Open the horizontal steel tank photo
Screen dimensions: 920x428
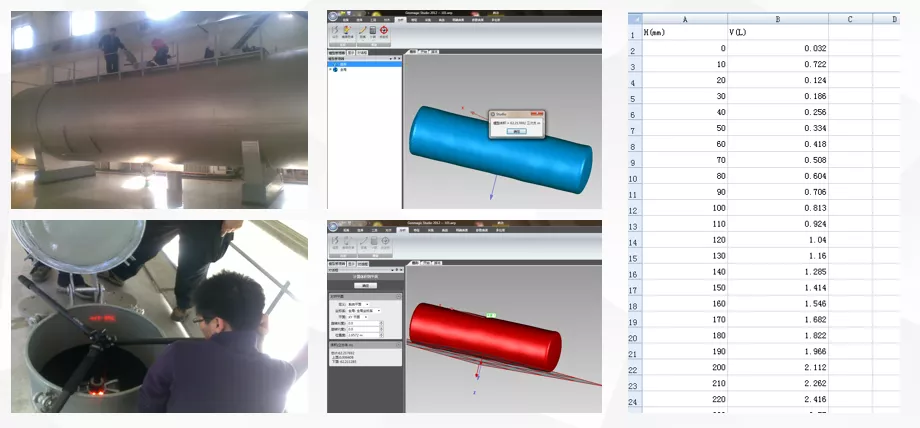tap(160, 108)
